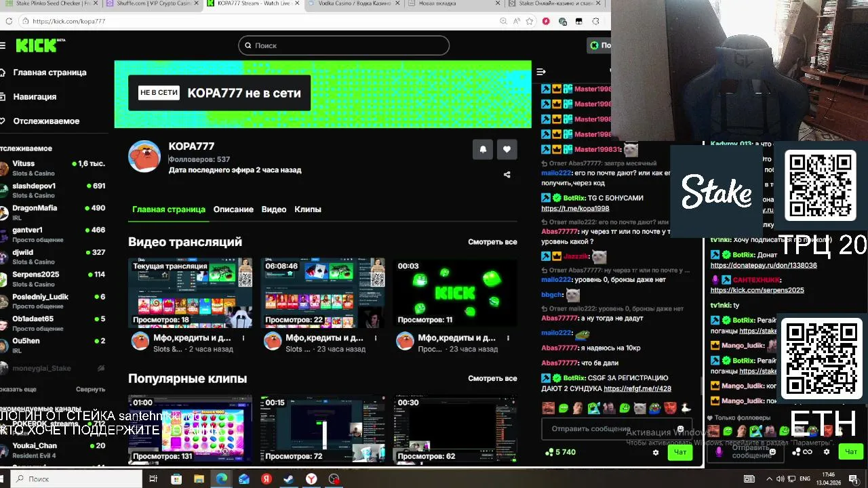
Task: Switch to Главная страница profile tab
Action: [x=168, y=209]
